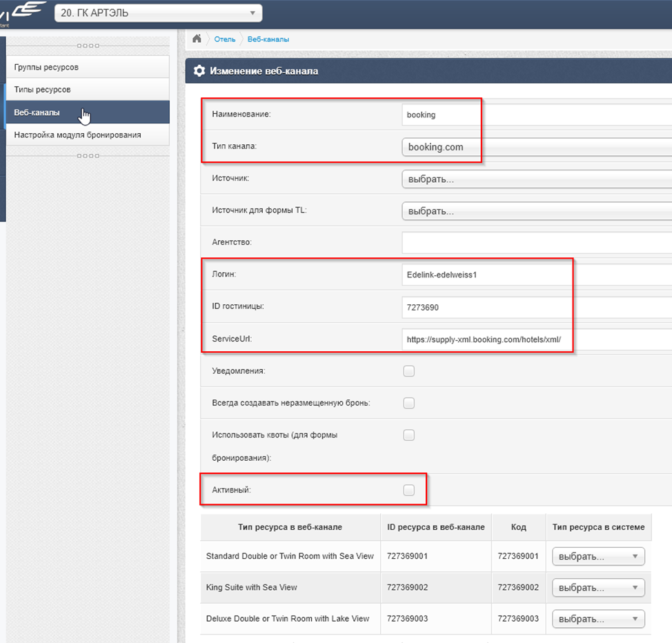Open the Источник для формы TL dropdown
The width and height of the screenshot is (672, 643).
[537, 211]
